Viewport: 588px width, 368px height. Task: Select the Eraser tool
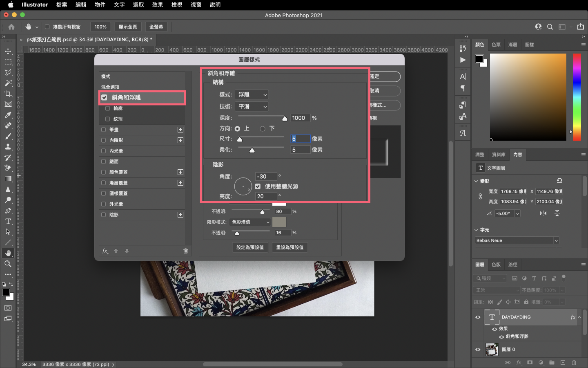click(x=8, y=168)
